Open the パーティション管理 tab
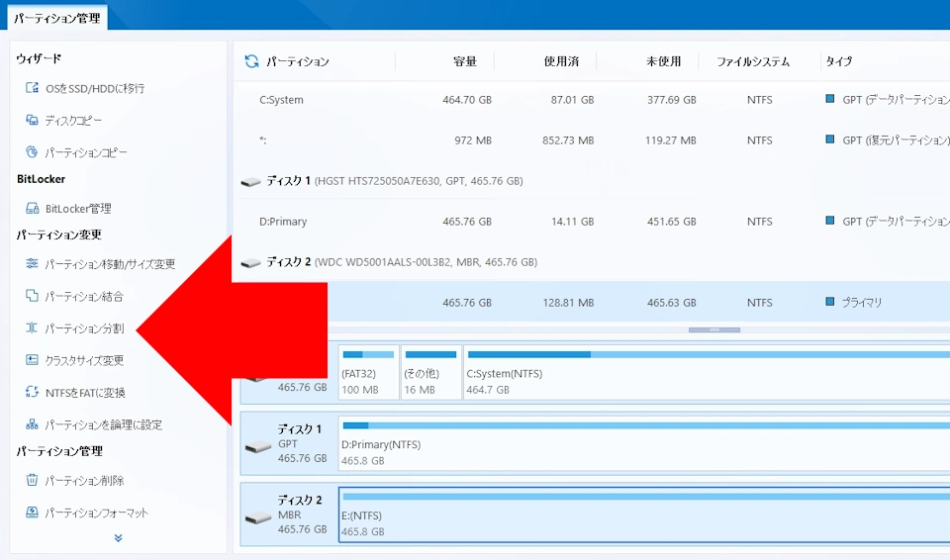950x560 pixels. coord(57,18)
